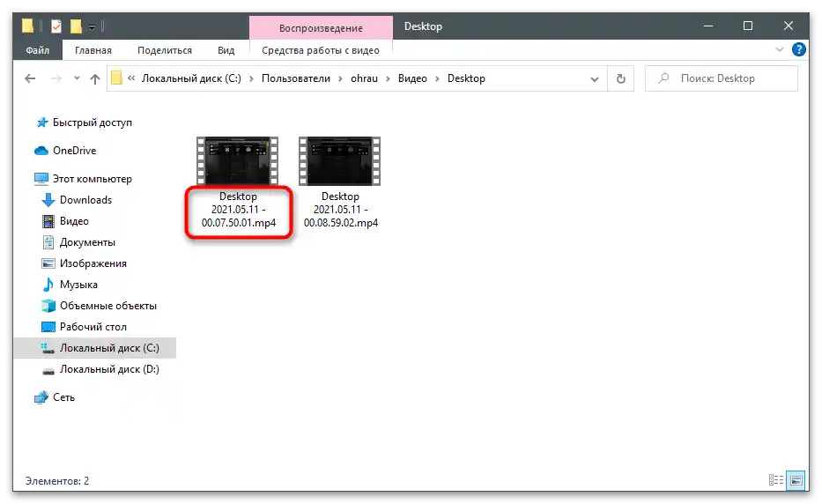
Task: Open Downloads folder in sidebar
Action: click(x=85, y=200)
